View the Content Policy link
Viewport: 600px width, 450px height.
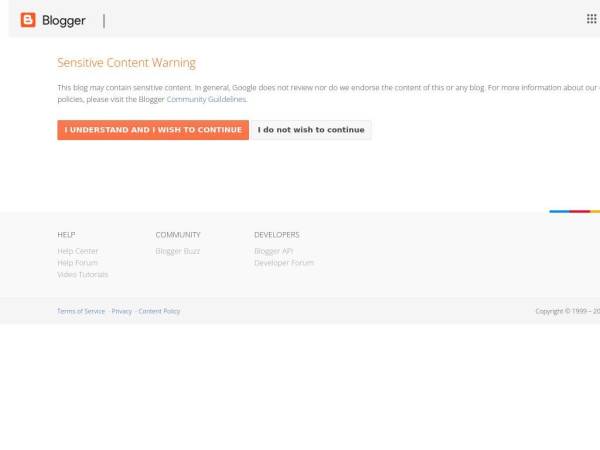pyautogui.click(x=159, y=311)
